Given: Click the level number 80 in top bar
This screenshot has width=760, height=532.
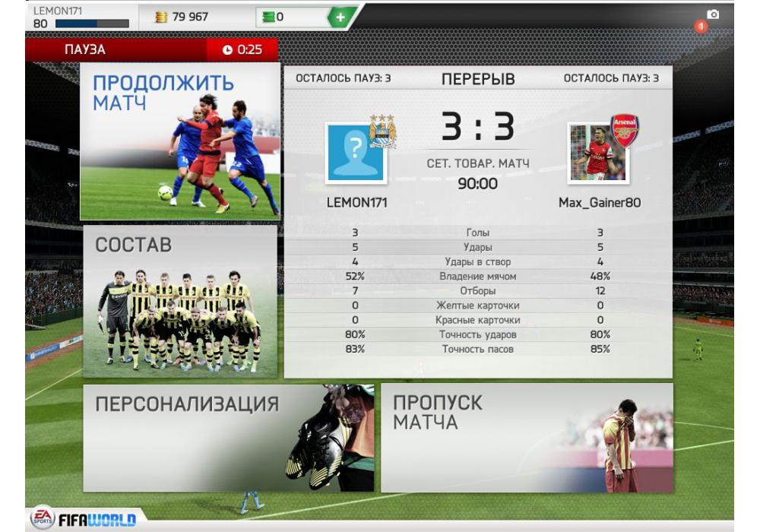Looking at the screenshot, I should 40,24.
